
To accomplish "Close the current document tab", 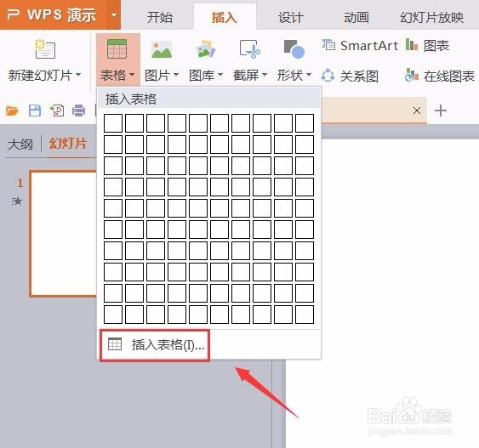I will click(417, 111).
